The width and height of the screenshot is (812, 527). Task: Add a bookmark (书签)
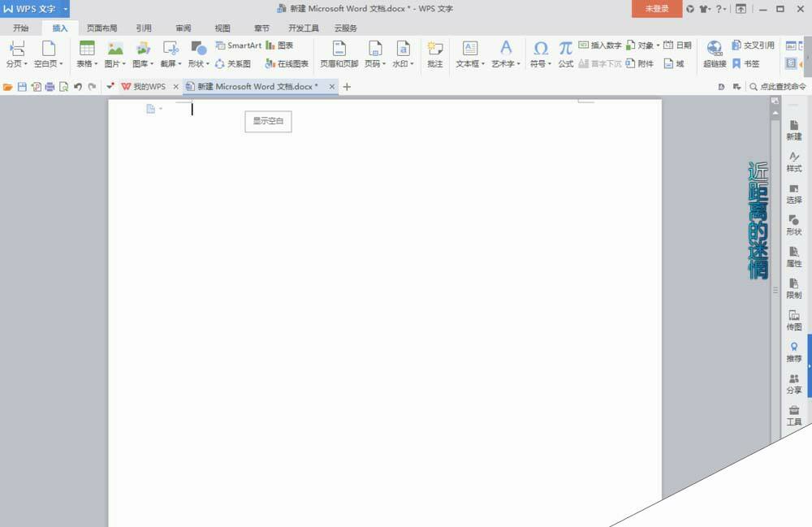click(745, 63)
